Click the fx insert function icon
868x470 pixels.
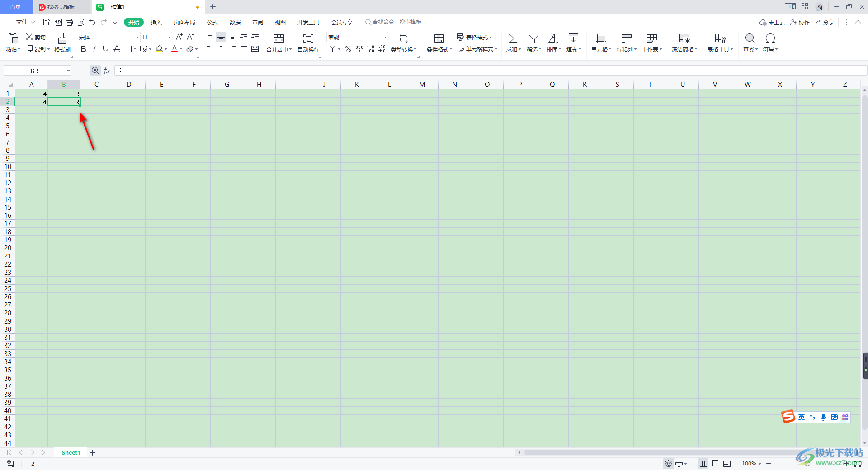click(x=107, y=70)
